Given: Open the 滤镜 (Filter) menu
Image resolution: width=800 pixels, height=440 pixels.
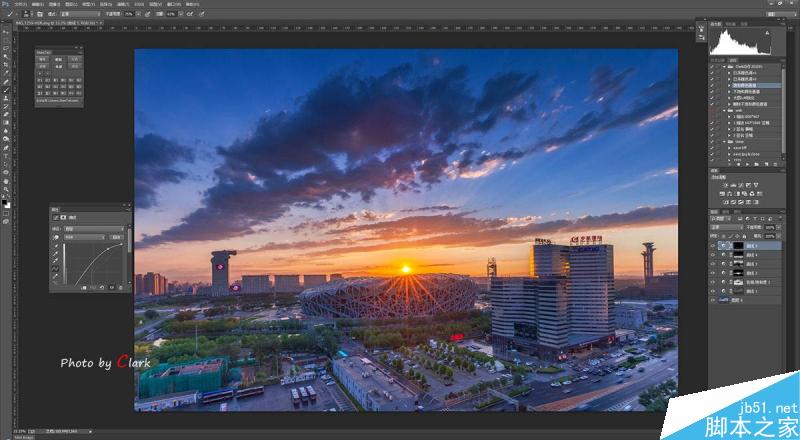Looking at the screenshot, I should pos(123,4).
